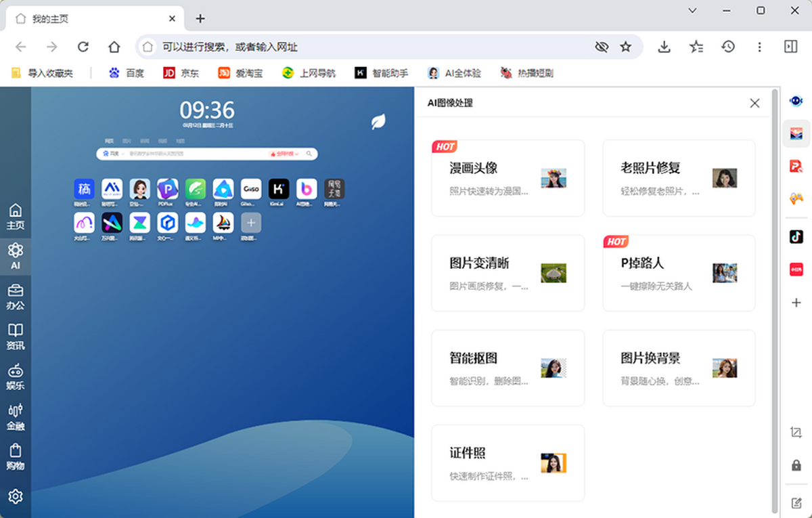The height and width of the screenshot is (518, 812).
Task: Expand the red hot-search dropdown in search box
Action: (x=285, y=154)
